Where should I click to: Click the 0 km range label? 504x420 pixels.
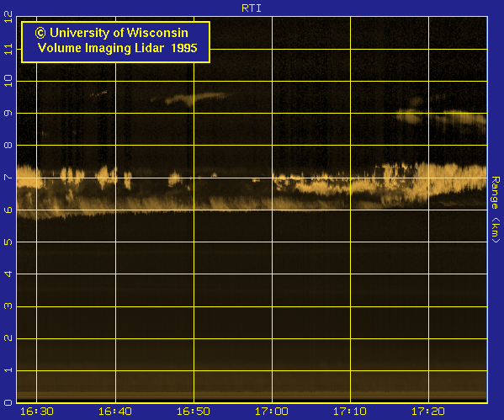(8, 402)
